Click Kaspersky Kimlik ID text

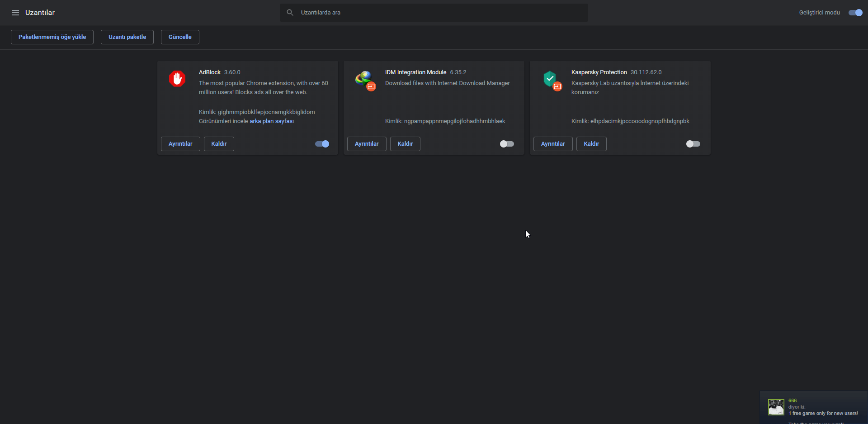pyautogui.click(x=630, y=121)
